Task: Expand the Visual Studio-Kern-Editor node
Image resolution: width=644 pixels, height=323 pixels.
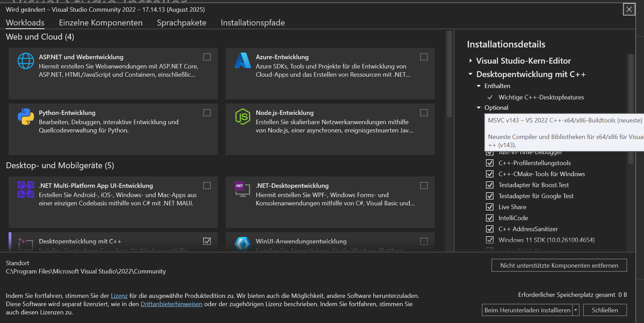Action: pyautogui.click(x=471, y=61)
